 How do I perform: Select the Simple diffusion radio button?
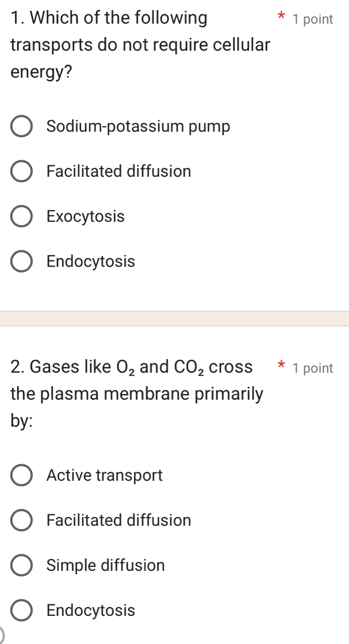(21, 566)
